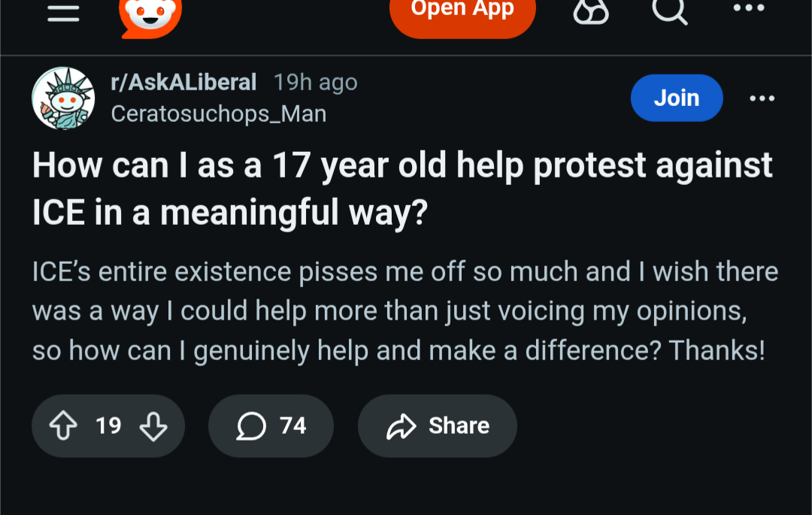The height and width of the screenshot is (515, 812).
Task: Click the Reddit snoo logo
Action: click(150, 15)
